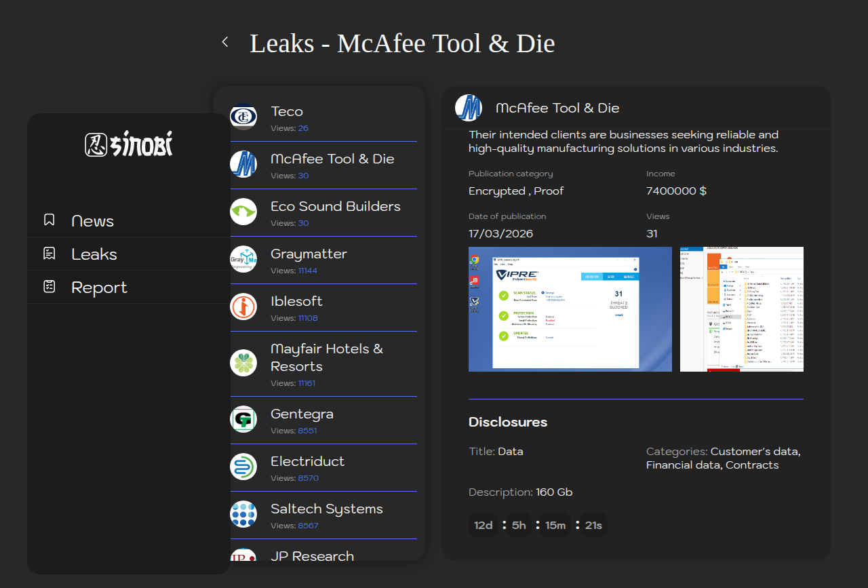Click the Eco Sound Builders green arrows logo
Image resolution: width=868 pixels, height=588 pixels.
click(243, 212)
